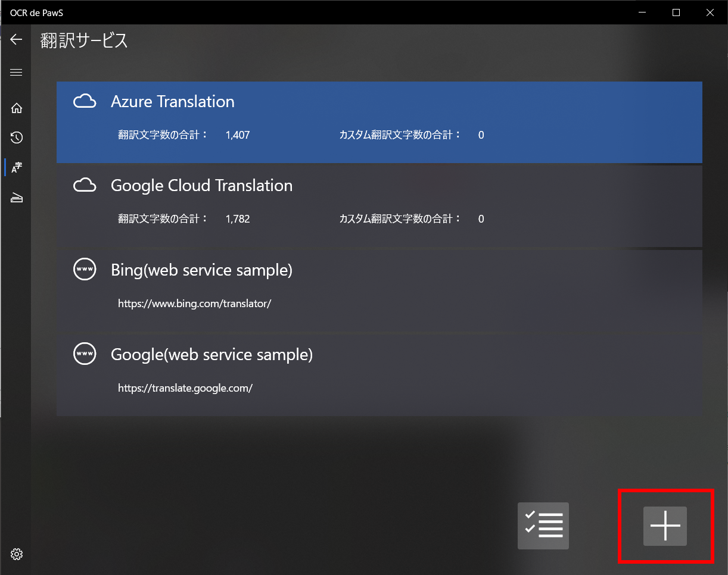Click the add service plus button
The width and height of the screenshot is (728, 575).
point(665,526)
